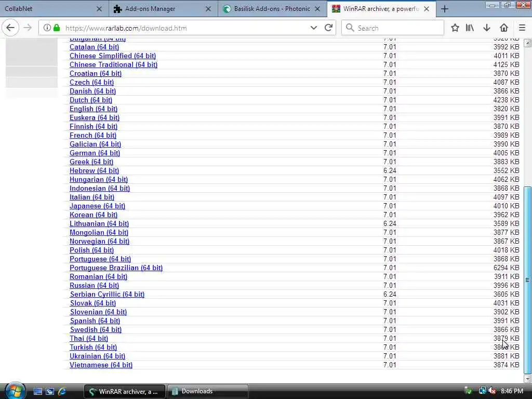Click the 4238 KB size value
The width and height of the screenshot is (532, 399).
506,100
